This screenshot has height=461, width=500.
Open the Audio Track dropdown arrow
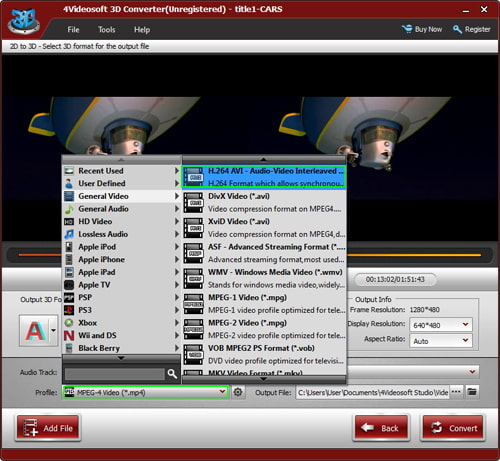(472, 371)
